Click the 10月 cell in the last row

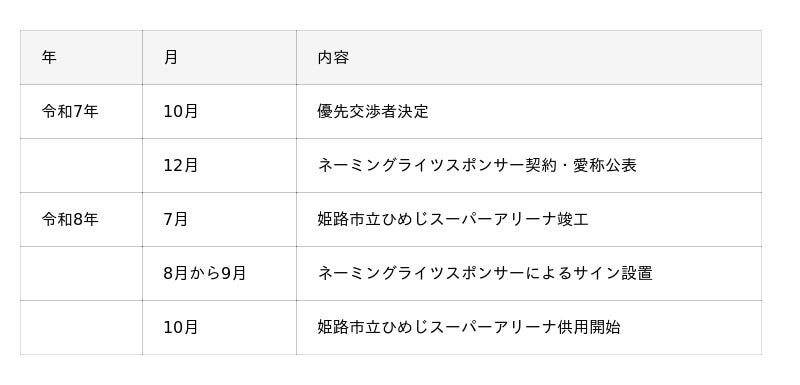point(219,327)
